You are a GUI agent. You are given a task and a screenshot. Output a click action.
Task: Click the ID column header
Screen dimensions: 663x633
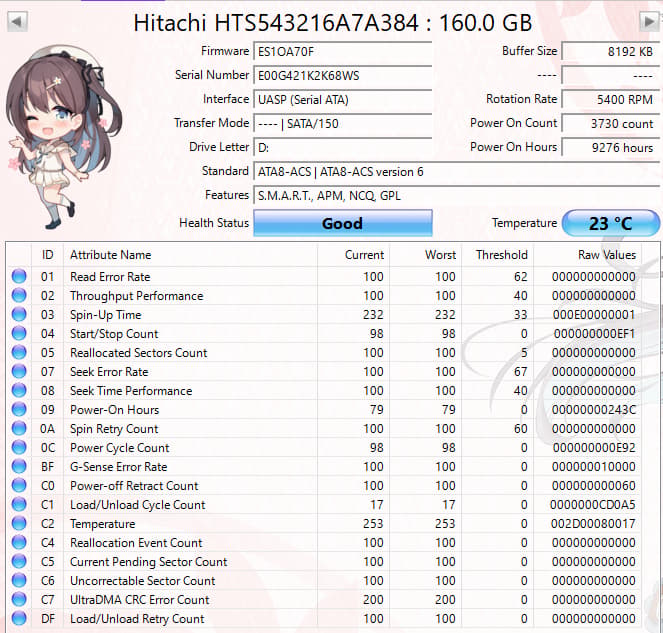[47, 255]
